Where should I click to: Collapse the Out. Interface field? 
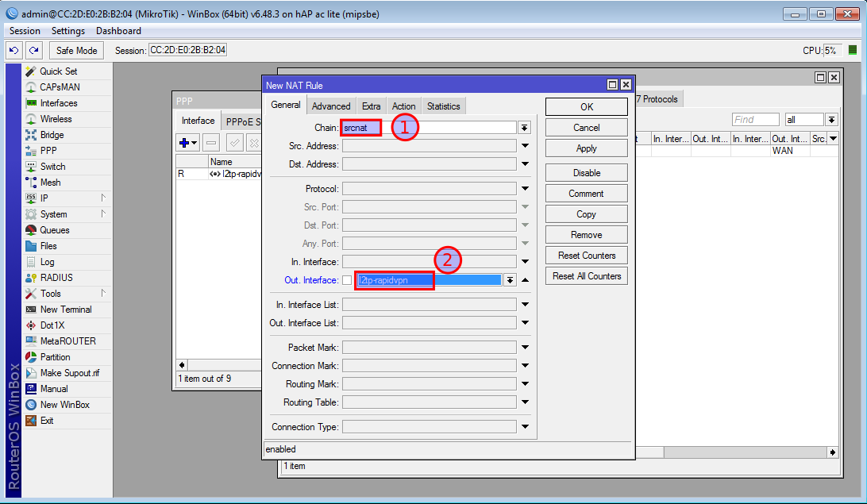pyautogui.click(x=525, y=280)
